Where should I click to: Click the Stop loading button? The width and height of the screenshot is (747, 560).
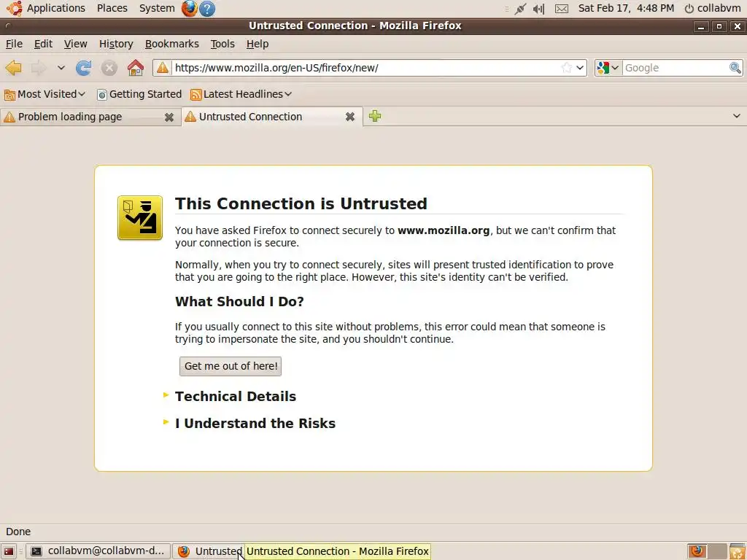click(109, 68)
